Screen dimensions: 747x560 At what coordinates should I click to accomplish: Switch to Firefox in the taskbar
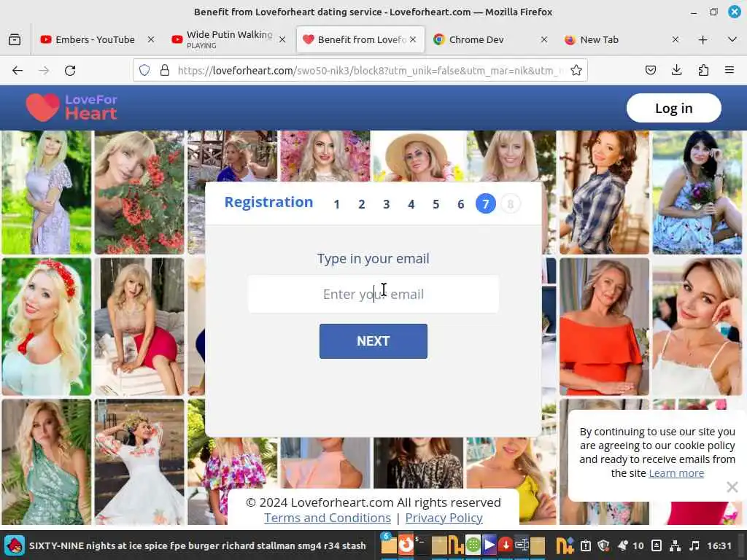click(406, 544)
